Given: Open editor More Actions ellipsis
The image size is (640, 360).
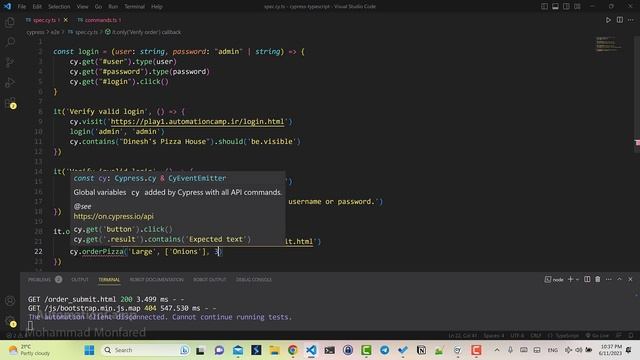Looking at the screenshot, I should tap(631, 20).
